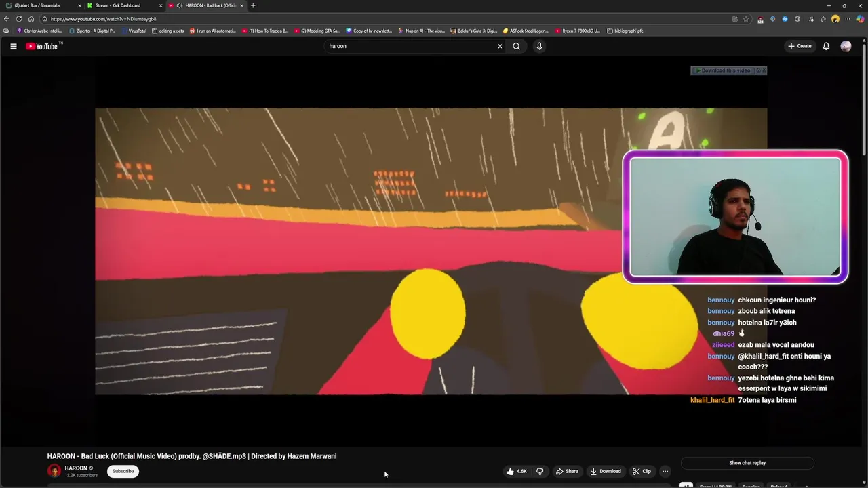Open the Copy of hr-newsletter bookmark
The height and width of the screenshot is (488, 868).
[x=369, y=30]
